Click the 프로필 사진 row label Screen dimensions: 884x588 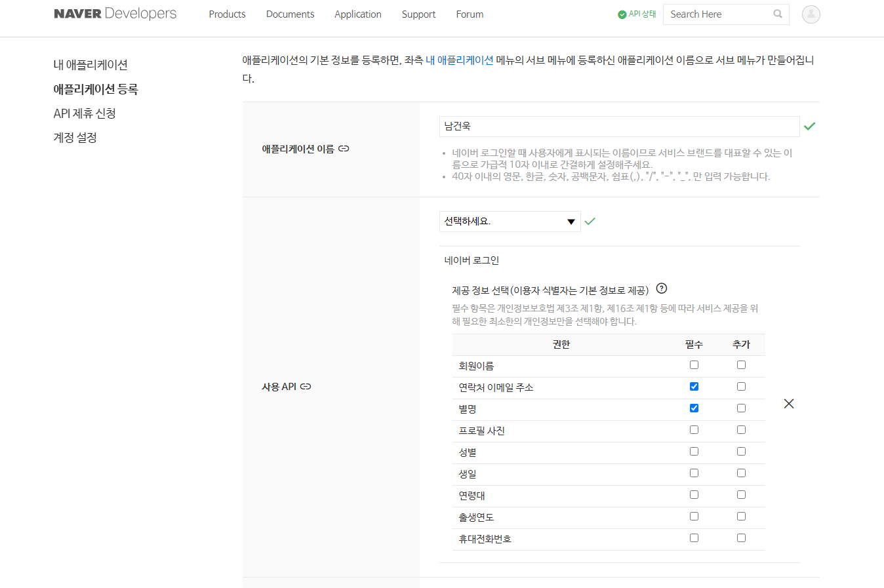click(481, 431)
